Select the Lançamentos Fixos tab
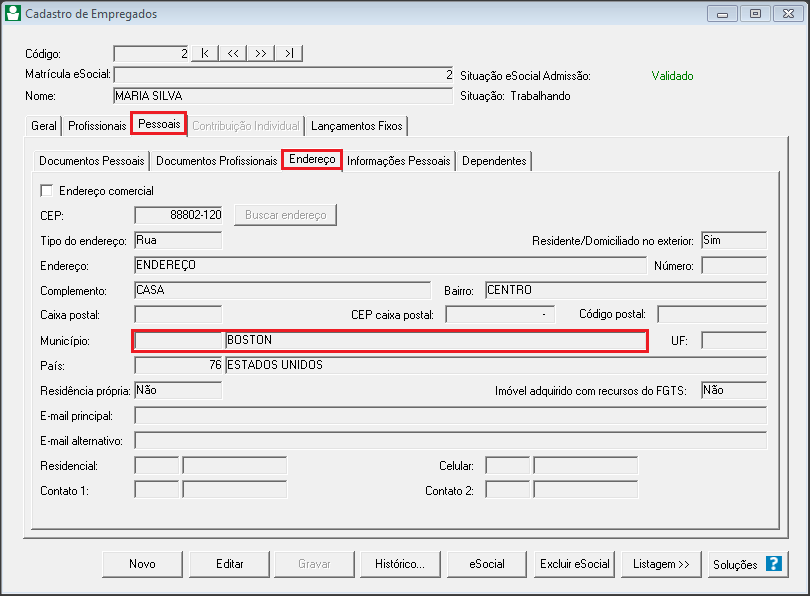This screenshot has height=596, width=810. pyautogui.click(x=356, y=126)
